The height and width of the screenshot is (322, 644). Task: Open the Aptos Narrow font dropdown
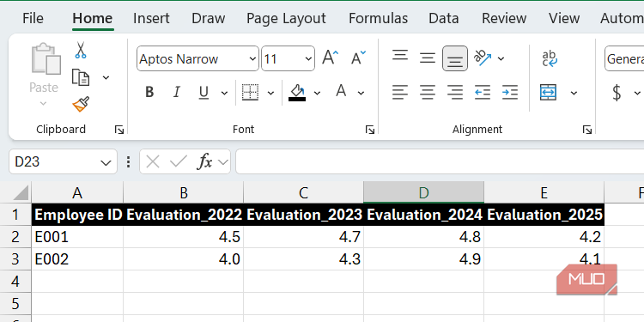coord(252,58)
